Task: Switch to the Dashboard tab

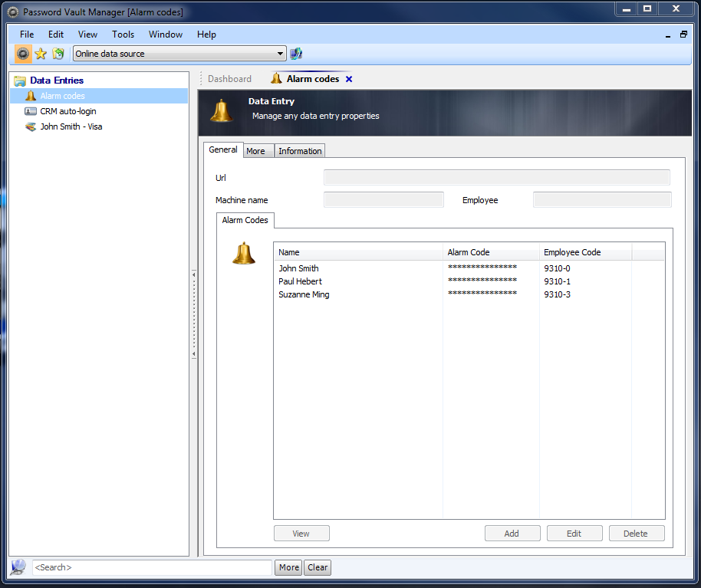Action: [229, 79]
